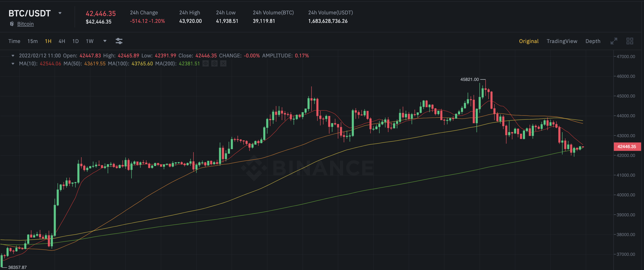Choose the 1W interval

tap(89, 41)
